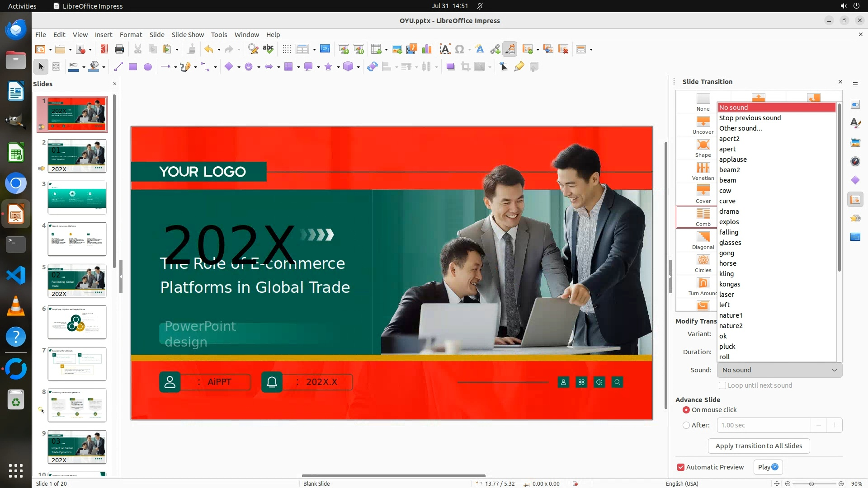Click the Print toolbar icon

[x=119, y=49]
